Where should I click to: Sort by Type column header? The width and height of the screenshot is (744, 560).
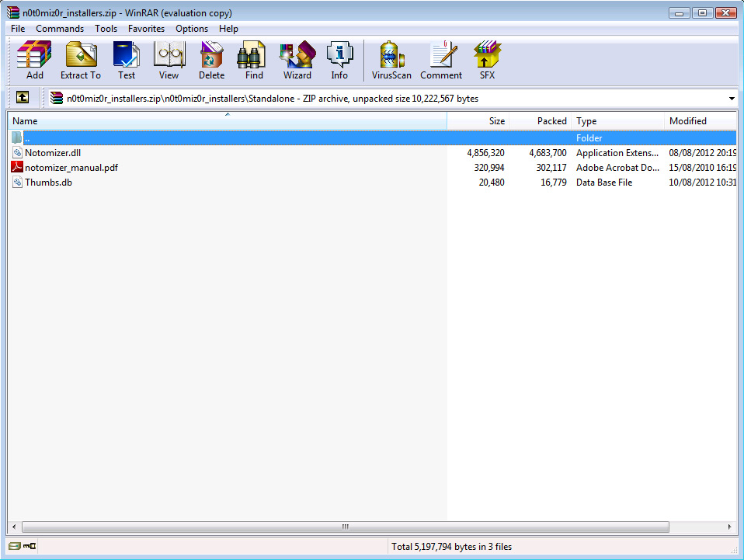617,121
